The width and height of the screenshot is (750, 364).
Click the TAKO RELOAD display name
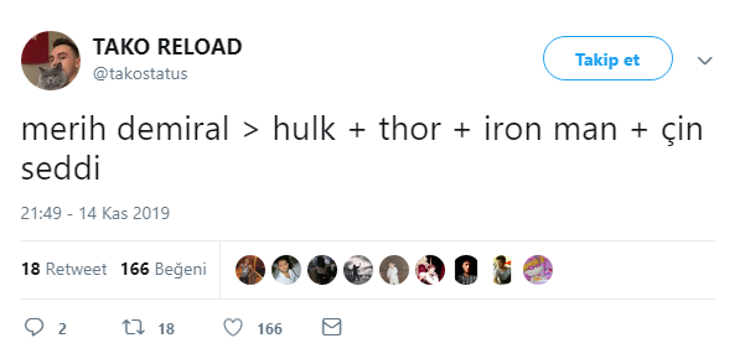167,47
